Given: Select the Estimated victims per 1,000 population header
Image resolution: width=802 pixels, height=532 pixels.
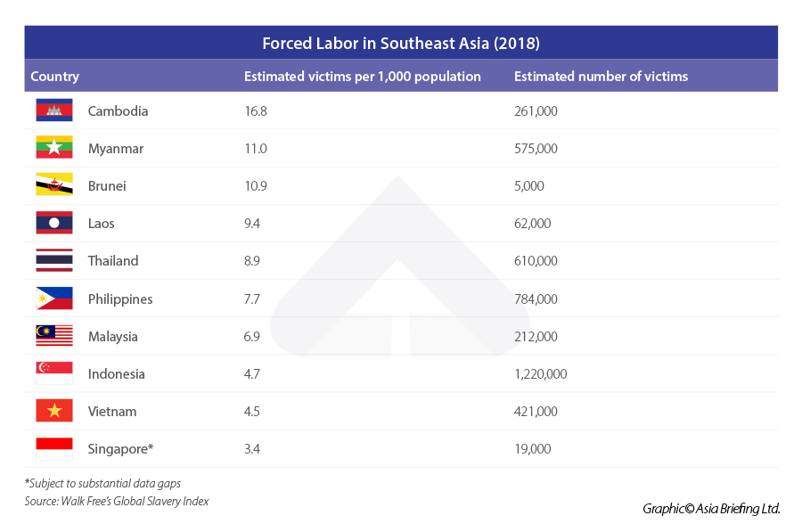Looking at the screenshot, I should click(363, 77).
